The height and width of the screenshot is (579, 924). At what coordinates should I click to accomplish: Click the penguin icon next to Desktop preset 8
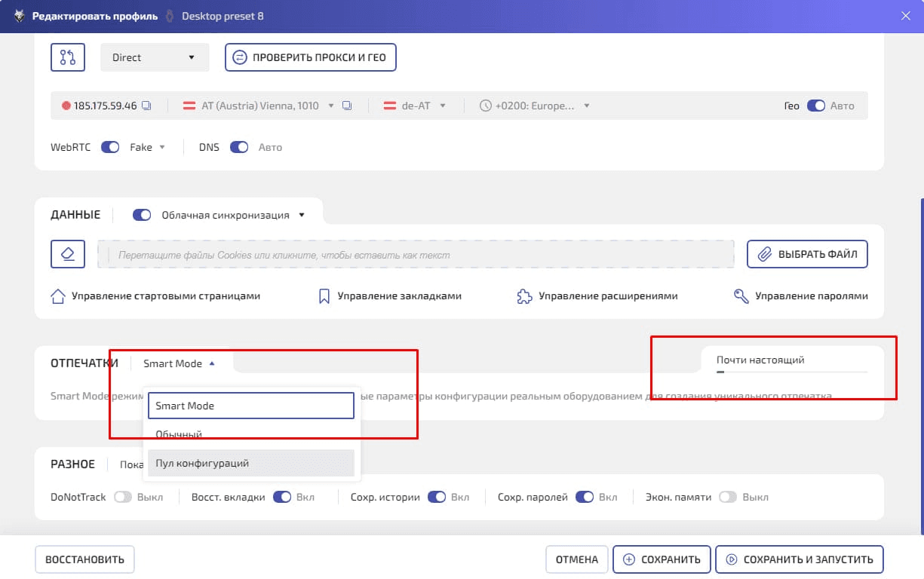(x=170, y=16)
